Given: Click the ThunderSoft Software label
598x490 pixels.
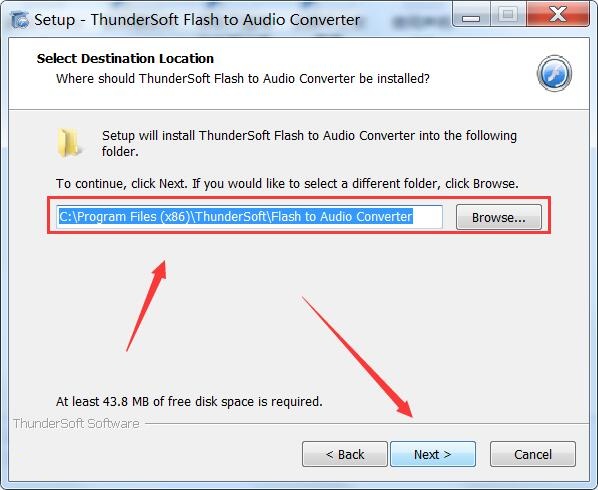Looking at the screenshot, I should [76, 424].
